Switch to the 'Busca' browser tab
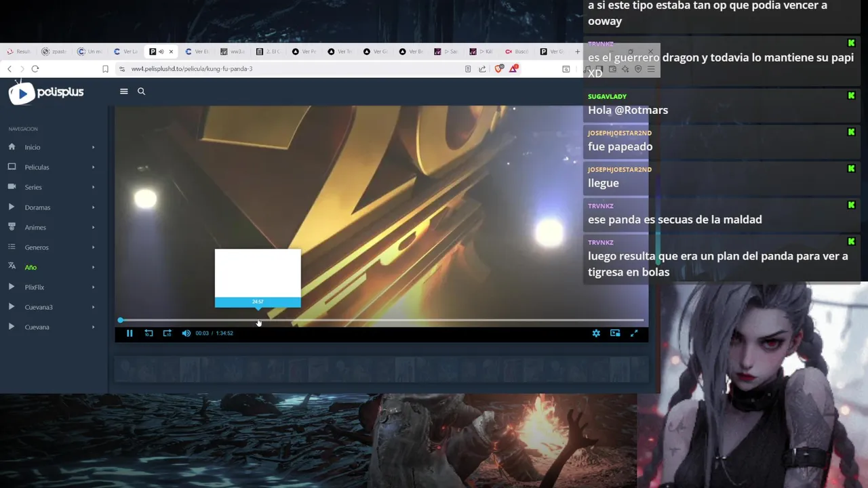Viewport: 868px width, 488px height. pos(517,52)
